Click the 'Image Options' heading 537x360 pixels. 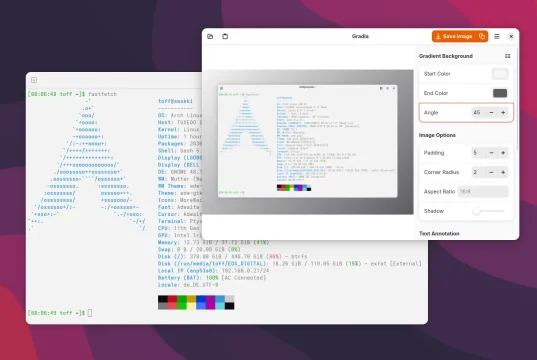tap(437, 135)
